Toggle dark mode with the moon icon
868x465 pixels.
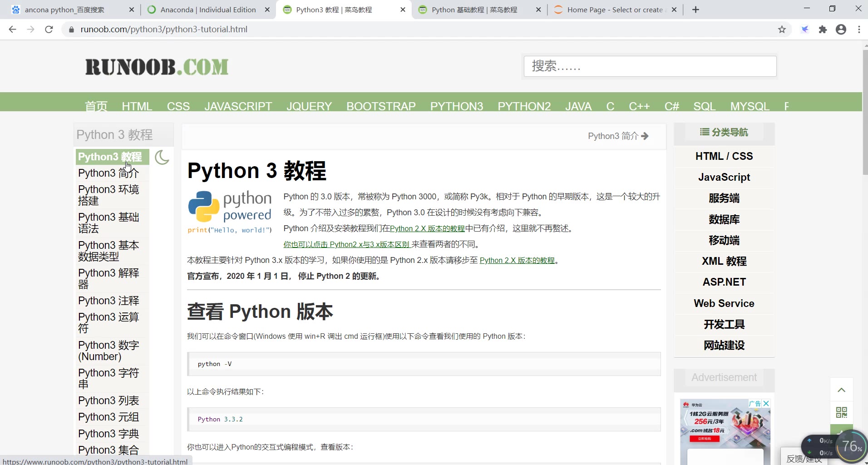(162, 158)
